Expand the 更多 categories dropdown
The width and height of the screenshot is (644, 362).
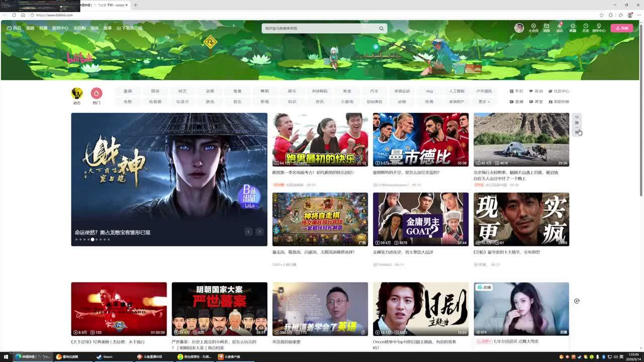(484, 102)
